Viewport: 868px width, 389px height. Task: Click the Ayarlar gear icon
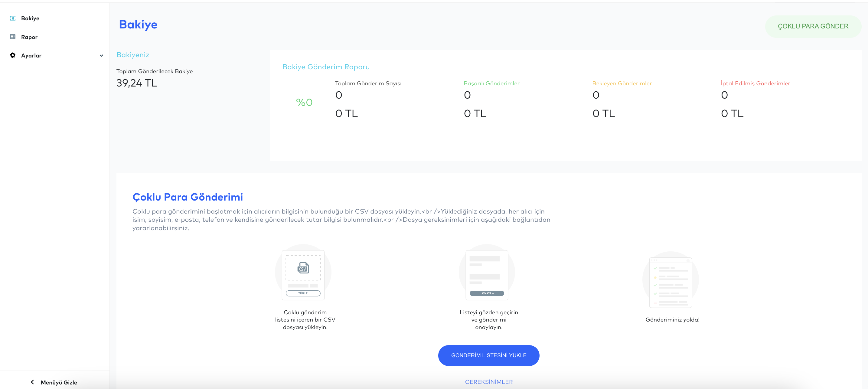pyautogui.click(x=13, y=55)
